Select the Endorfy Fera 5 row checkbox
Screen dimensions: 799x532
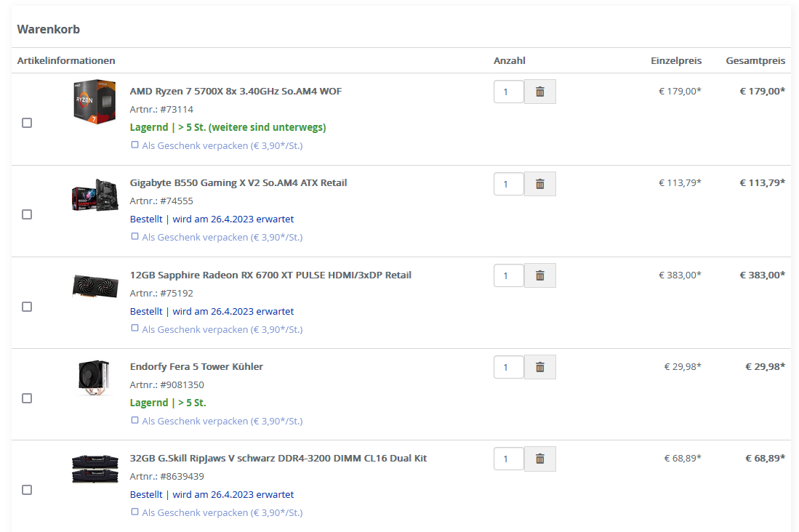coord(27,398)
